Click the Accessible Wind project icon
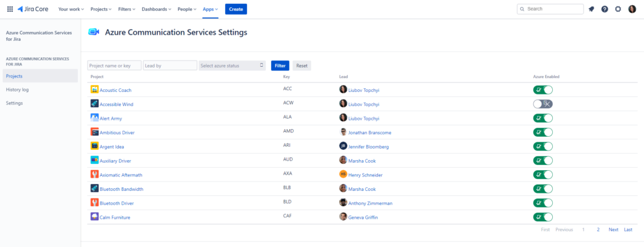Image resolution: width=644 pixels, height=247 pixels. [x=94, y=104]
